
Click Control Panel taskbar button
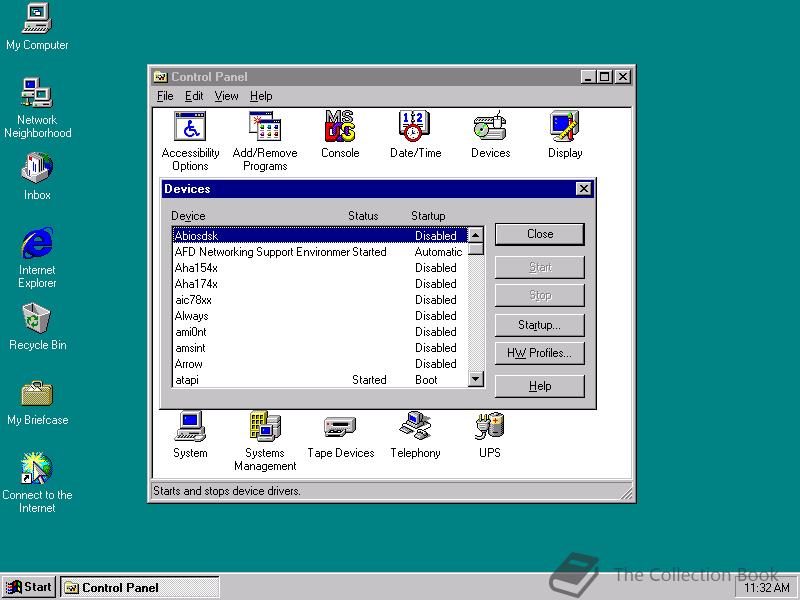pyautogui.click(x=140, y=587)
